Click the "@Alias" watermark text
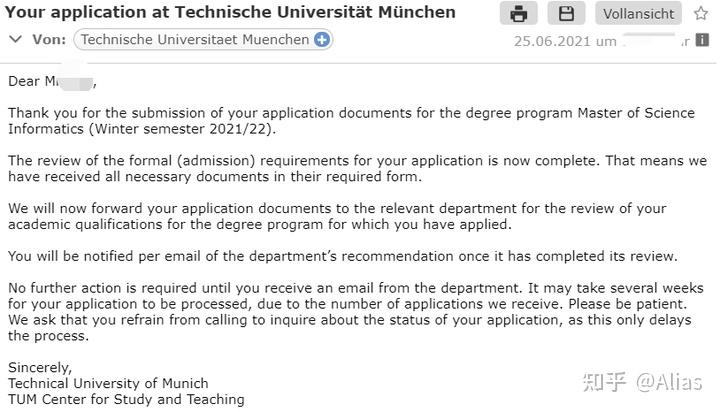 [672, 381]
